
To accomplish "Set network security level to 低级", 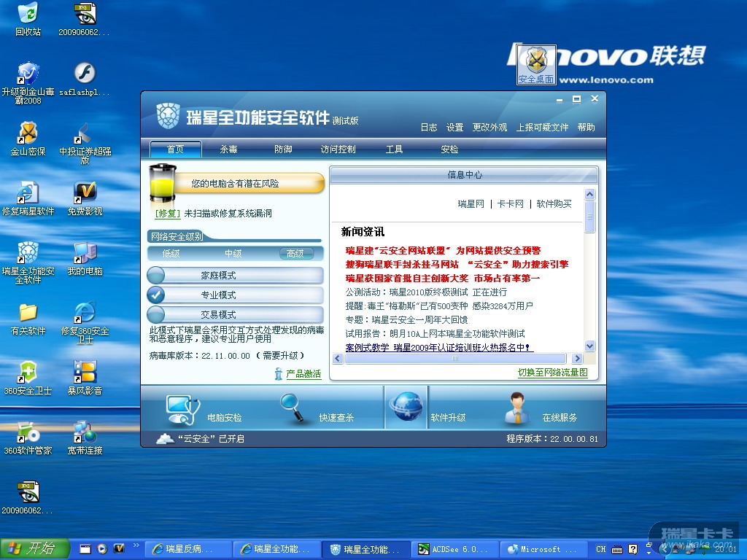I will click(171, 253).
